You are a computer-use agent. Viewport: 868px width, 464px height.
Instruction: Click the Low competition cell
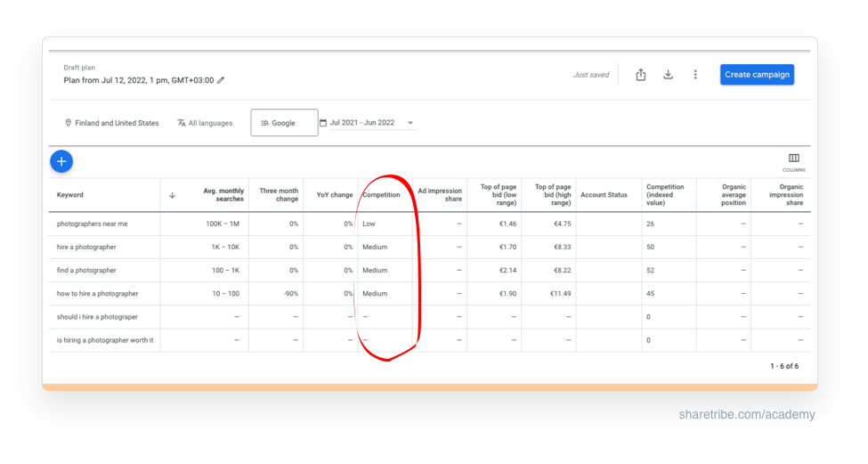369,224
